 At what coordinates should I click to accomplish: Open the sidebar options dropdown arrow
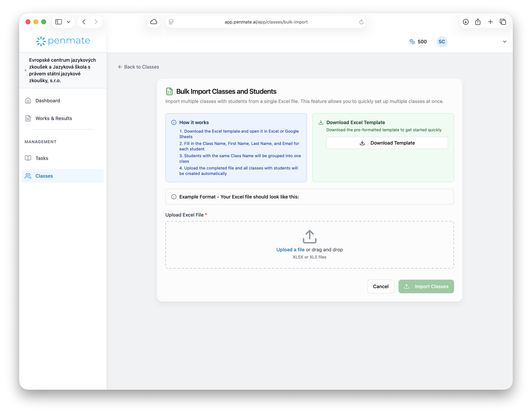point(68,22)
